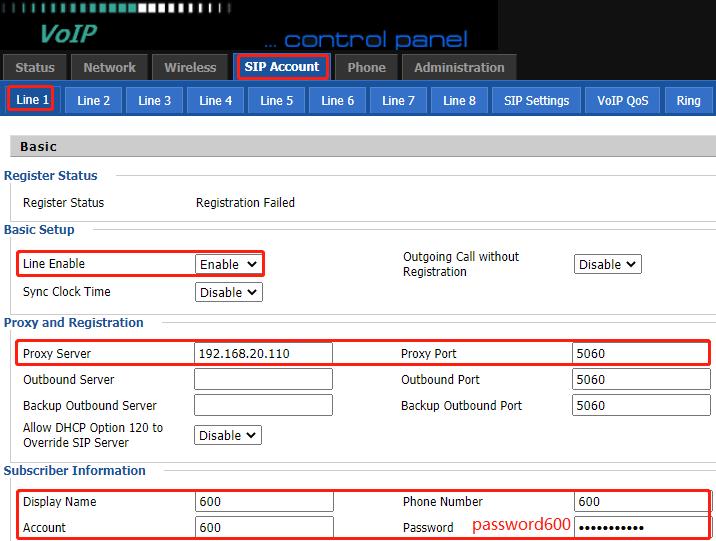
Task: Go to the Phone tab
Action: [366, 68]
